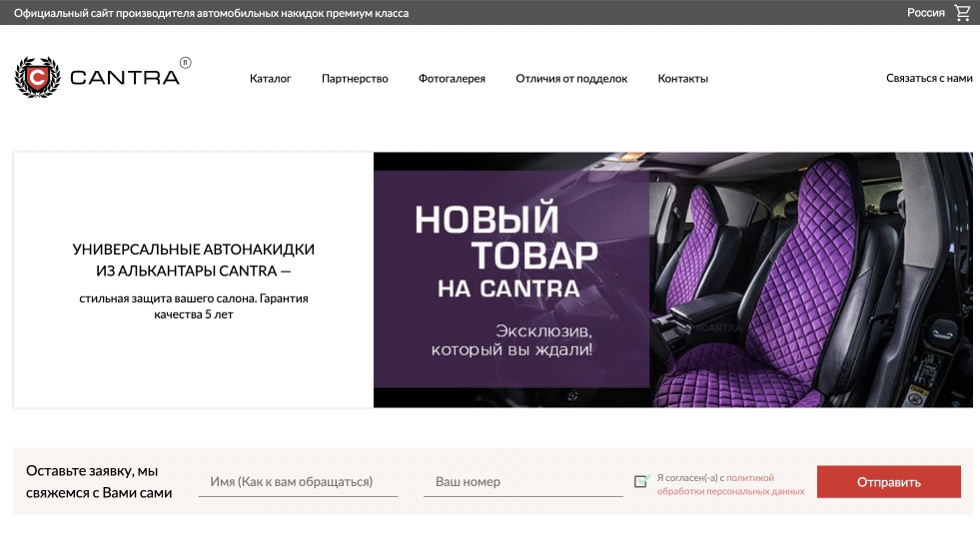
Task: Click the Универсальные автонакидки headline text
Action: [x=193, y=260]
